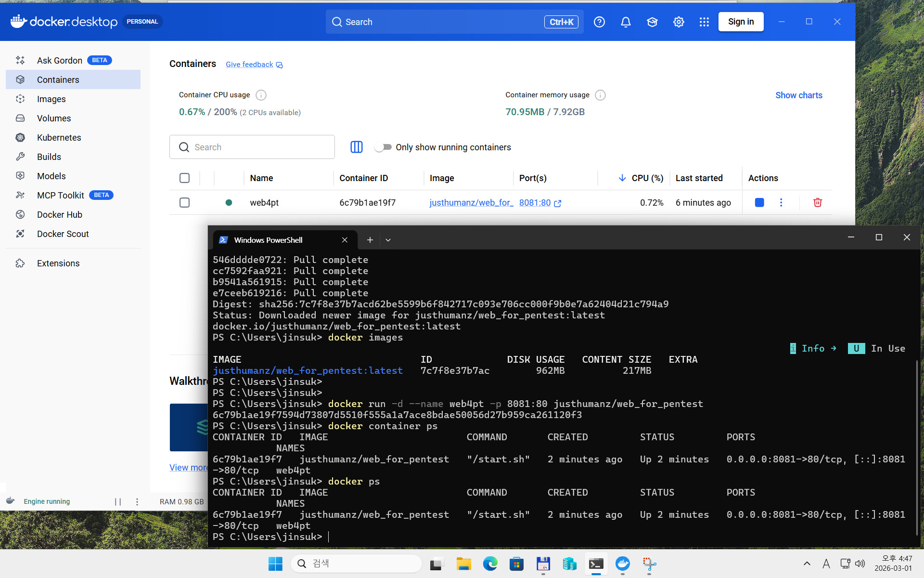Viewport: 924px width, 578px height.
Task: Select Containers in the sidebar
Action: click(x=73, y=79)
